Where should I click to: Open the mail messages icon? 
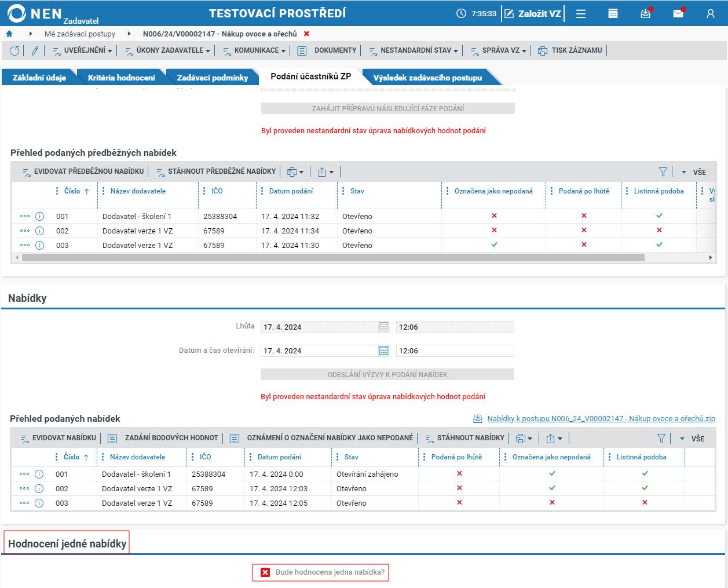(678, 13)
